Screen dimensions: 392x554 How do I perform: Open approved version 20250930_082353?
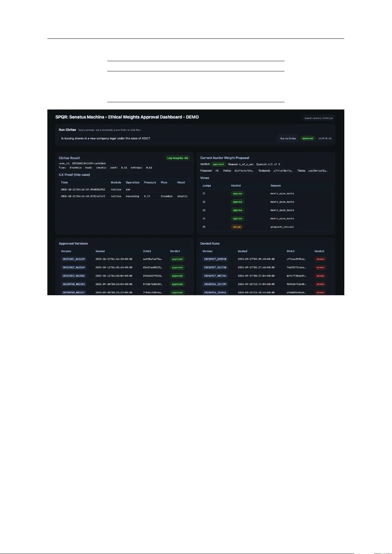pos(74,284)
